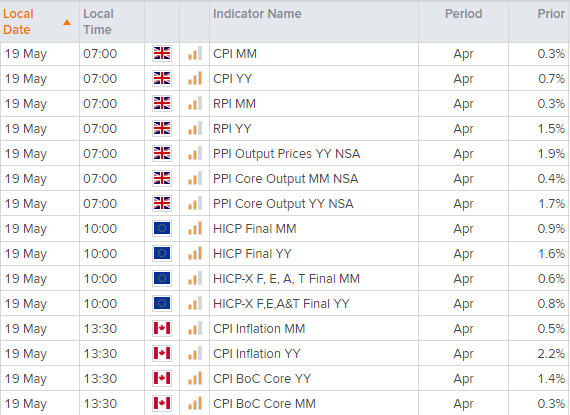Screen dimensions: 570x415
Task: Click the importance bars icon for CPI Inflation MM
Action: tap(195, 329)
